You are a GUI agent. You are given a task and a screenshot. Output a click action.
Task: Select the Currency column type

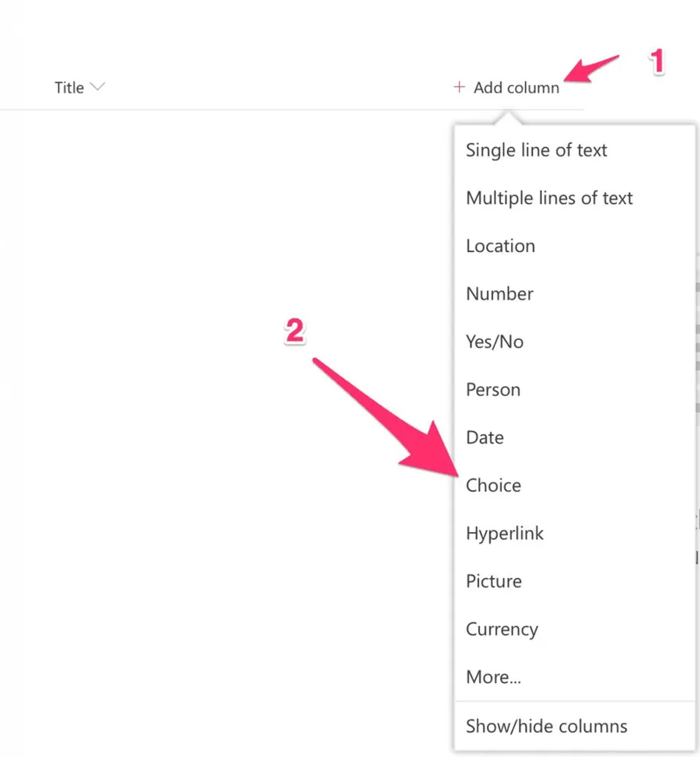click(x=502, y=629)
